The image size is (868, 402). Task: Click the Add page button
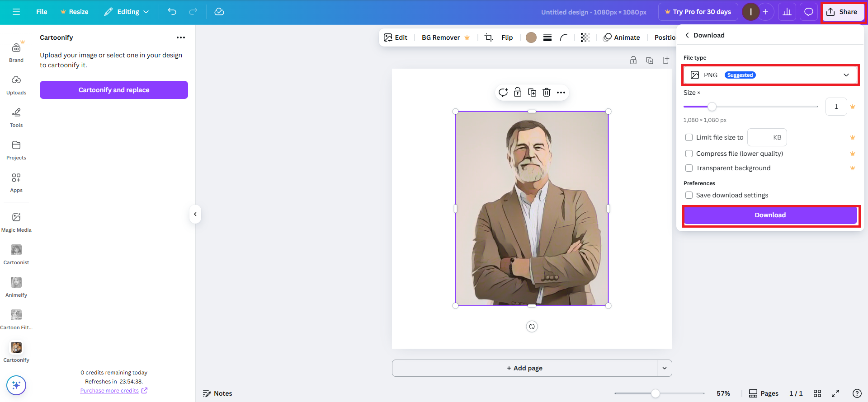click(x=524, y=368)
